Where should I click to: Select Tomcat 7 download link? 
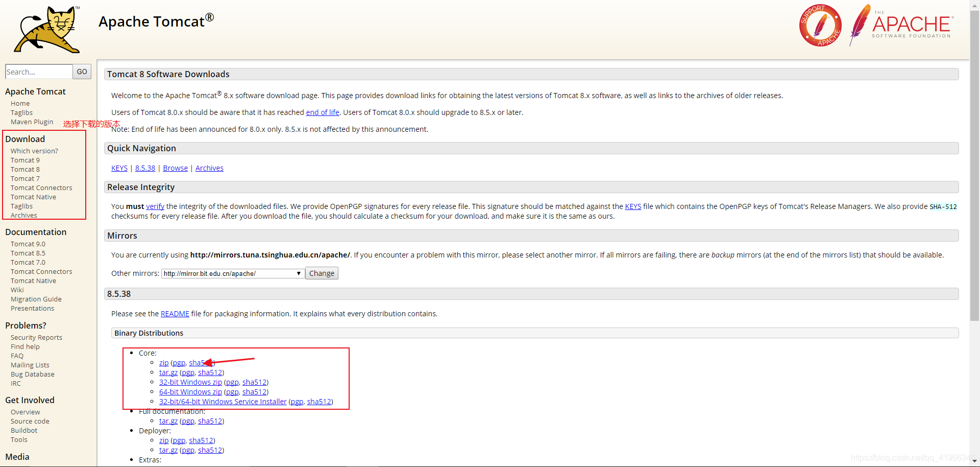click(25, 178)
